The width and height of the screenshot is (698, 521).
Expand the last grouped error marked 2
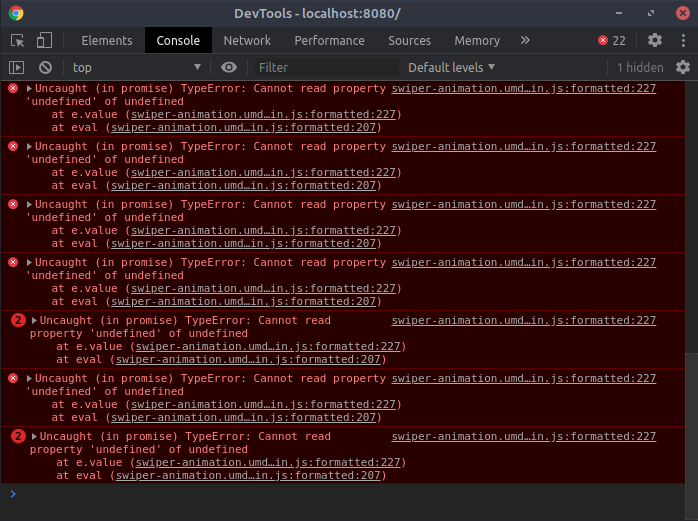tap(34, 436)
